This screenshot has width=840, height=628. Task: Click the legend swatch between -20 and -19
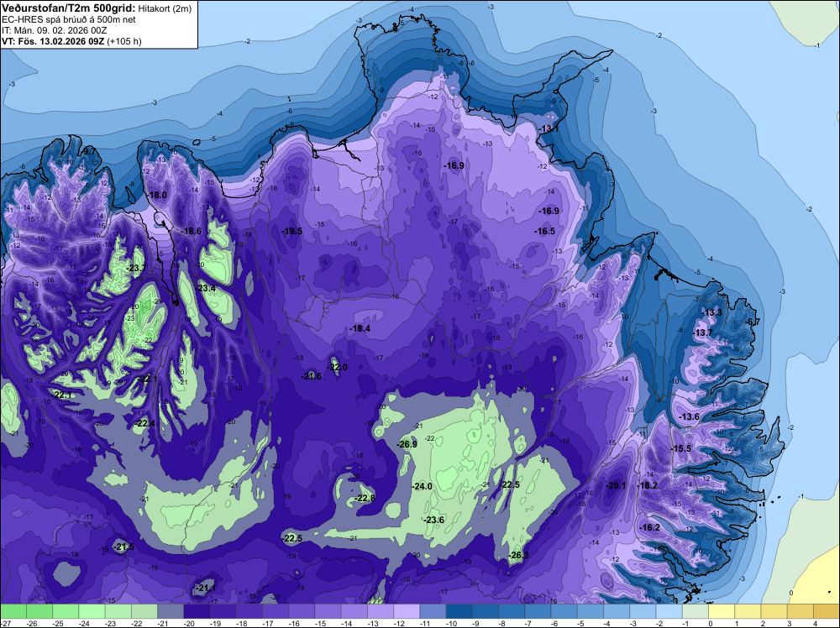point(197,611)
